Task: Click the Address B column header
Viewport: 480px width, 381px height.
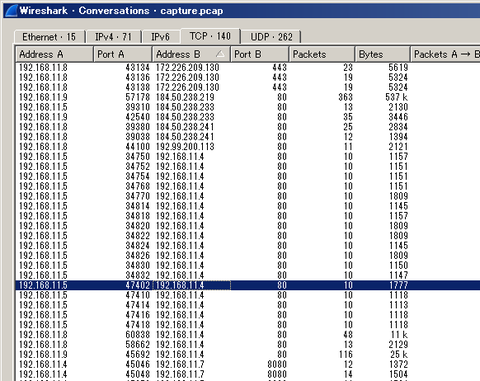Action: tap(191, 54)
